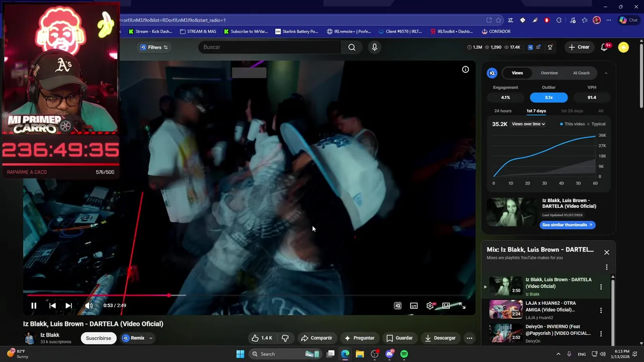Download video with Descargar button
The image size is (644, 362).
(440, 338)
